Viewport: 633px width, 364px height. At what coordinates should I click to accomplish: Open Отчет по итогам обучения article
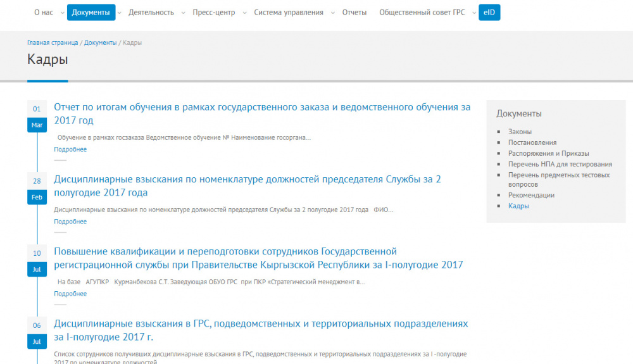click(x=262, y=113)
